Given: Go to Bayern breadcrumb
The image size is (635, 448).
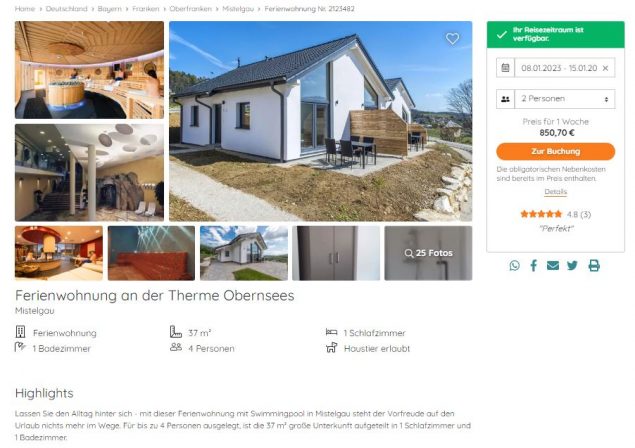Looking at the screenshot, I should point(109,9).
